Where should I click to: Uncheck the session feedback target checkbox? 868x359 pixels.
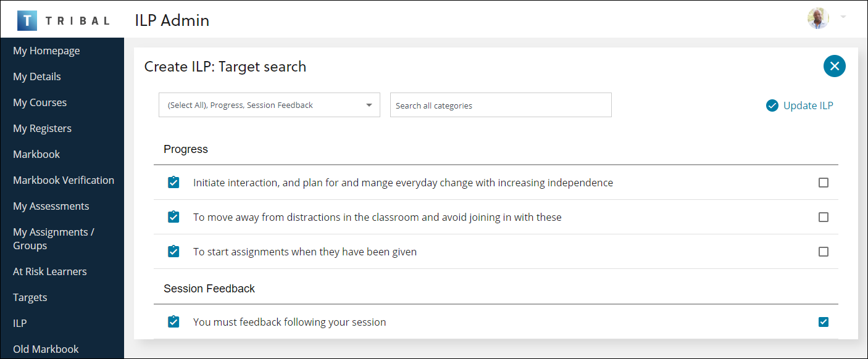click(824, 321)
